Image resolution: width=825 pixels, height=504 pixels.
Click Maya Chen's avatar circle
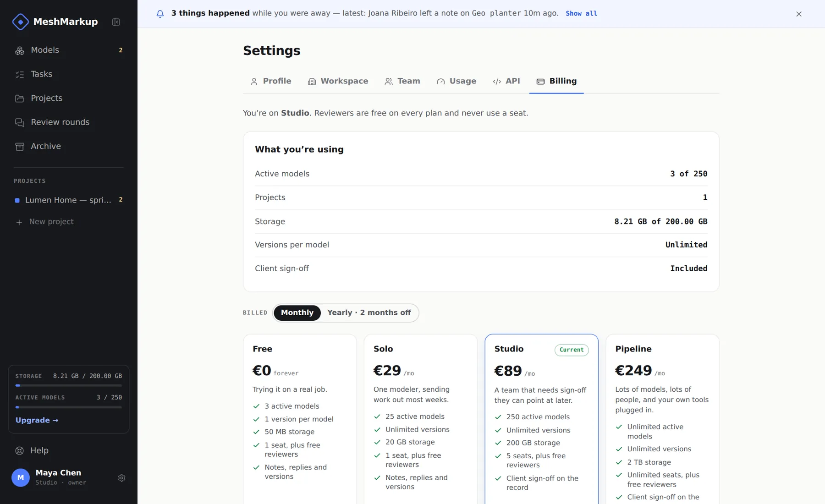(x=21, y=477)
